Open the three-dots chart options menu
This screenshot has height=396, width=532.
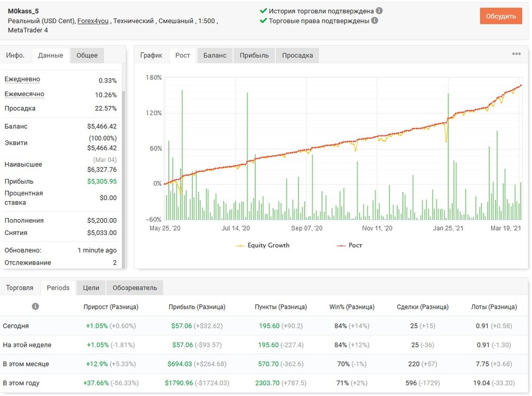[516, 54]
